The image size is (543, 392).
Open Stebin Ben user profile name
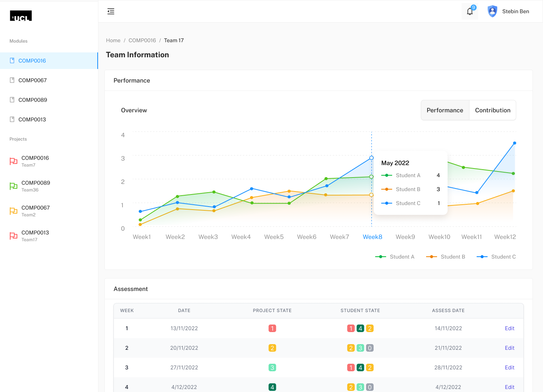click(x=515, y=11)
